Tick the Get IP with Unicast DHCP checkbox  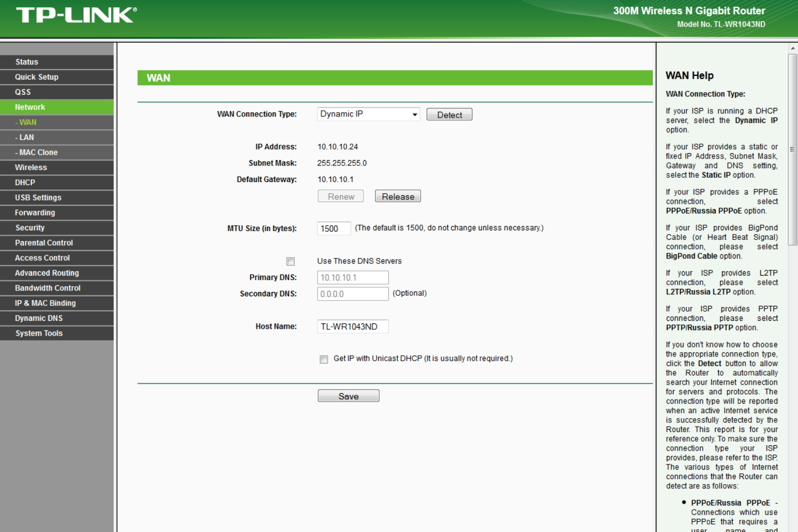(323, 359)
